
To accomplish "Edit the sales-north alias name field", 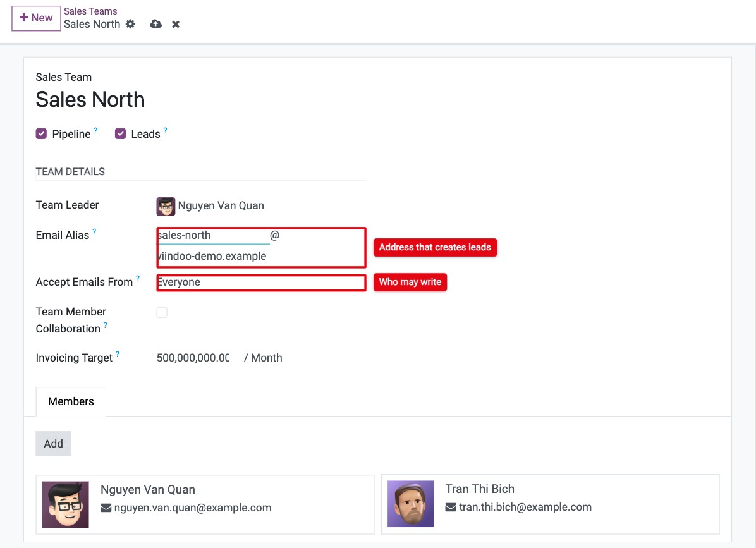I will tap(213, 236).
